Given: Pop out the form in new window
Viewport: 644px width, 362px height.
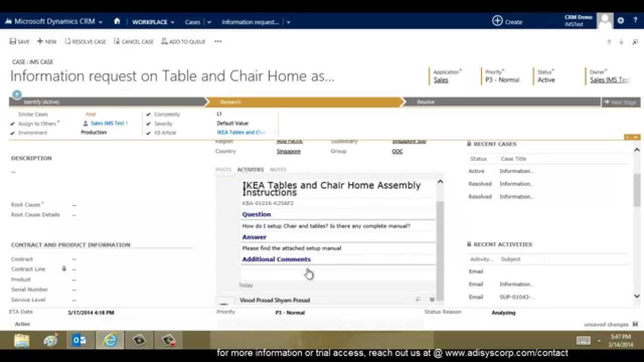Looking at the screenshot, I should click(x=635, y=42).
